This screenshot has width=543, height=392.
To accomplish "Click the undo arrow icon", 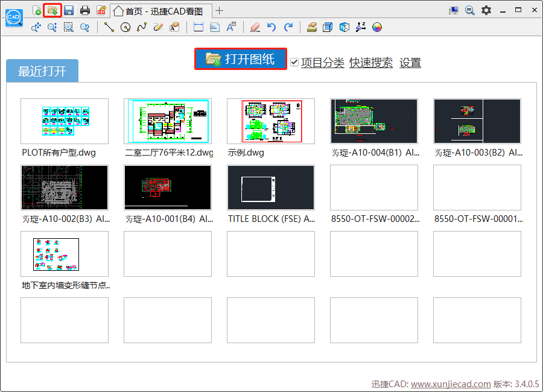I will click(x=271, y=27).
